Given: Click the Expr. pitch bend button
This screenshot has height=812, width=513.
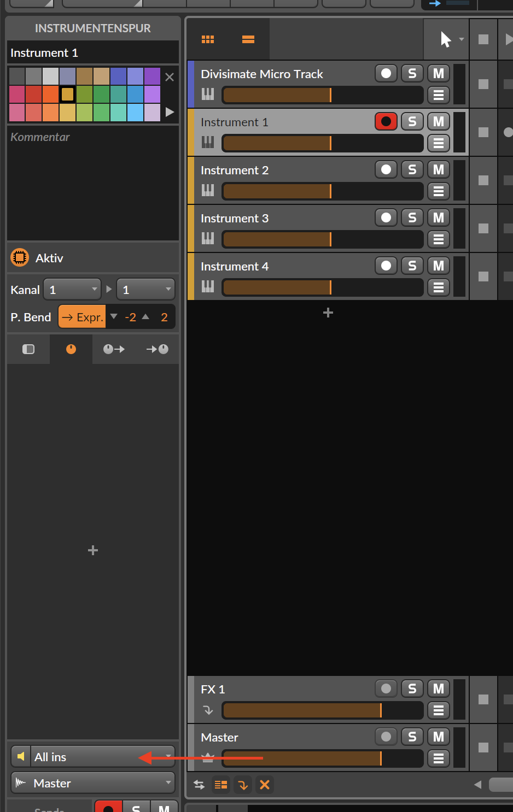Looking at the screenshot, I should click(x=82, y=317).
